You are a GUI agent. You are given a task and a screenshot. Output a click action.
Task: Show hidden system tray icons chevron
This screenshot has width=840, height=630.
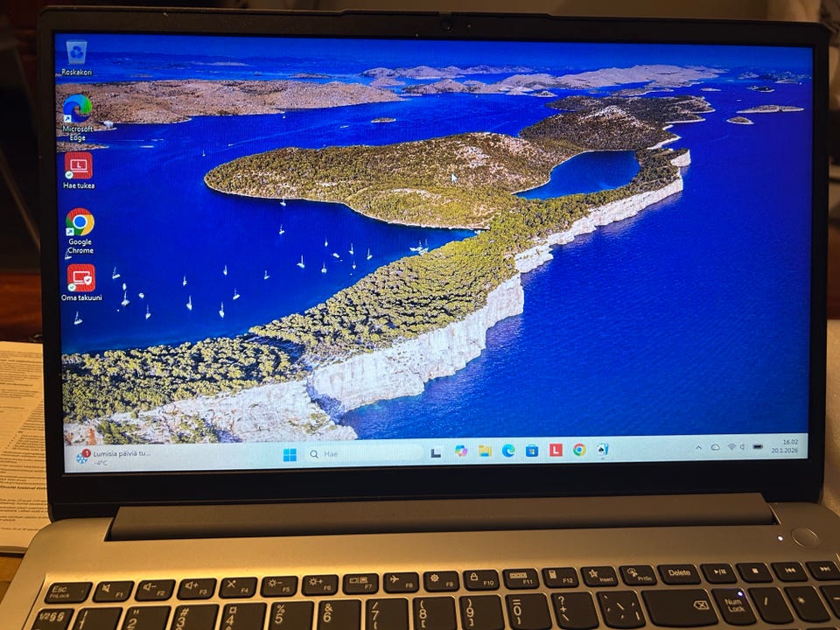point(698,447)
